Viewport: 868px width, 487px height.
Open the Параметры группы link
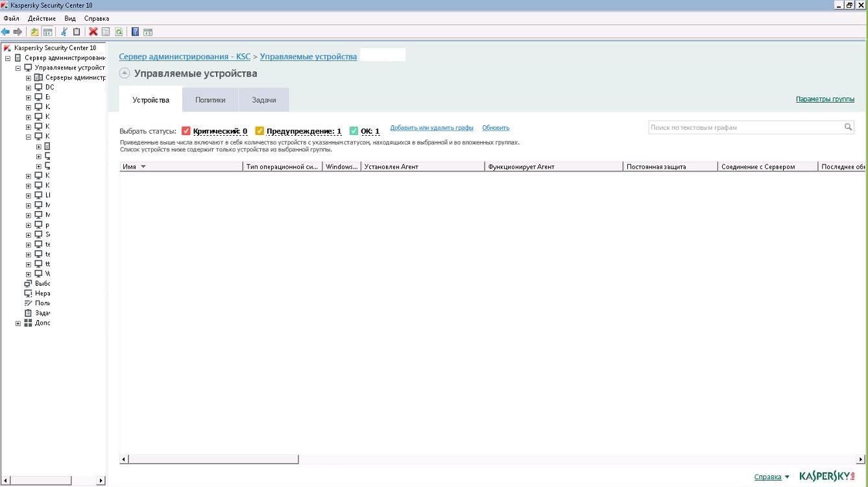click(825, 99)
